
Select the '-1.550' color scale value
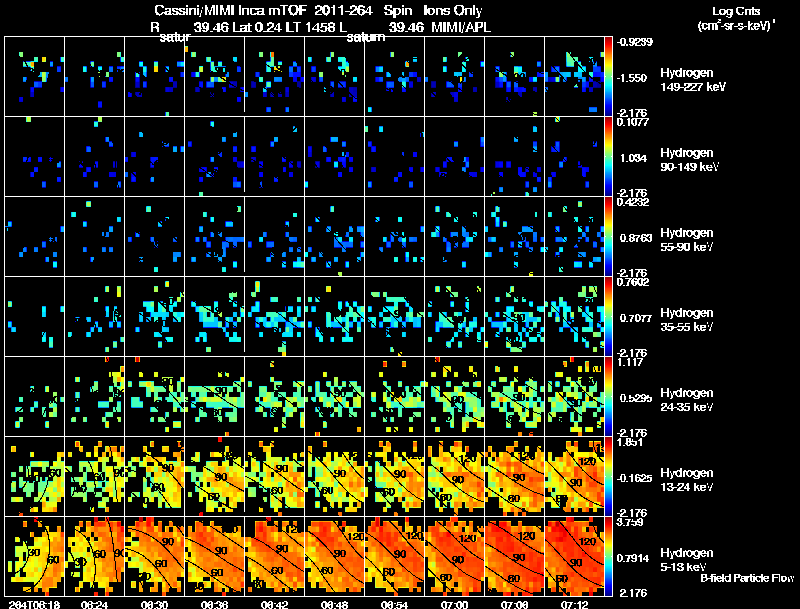point(633,78)
